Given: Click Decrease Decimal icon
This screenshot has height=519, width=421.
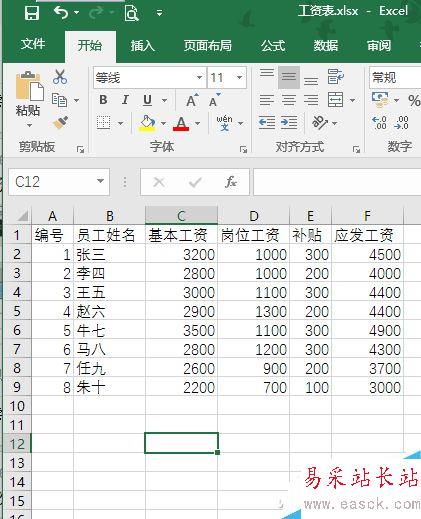Looking at the screenshot, I should 401,123.
